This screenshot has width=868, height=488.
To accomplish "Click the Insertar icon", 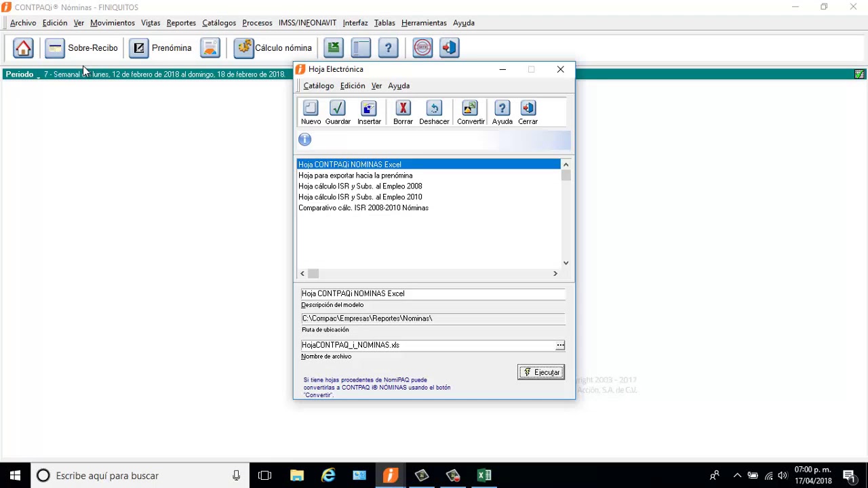I will coord(369,113).
